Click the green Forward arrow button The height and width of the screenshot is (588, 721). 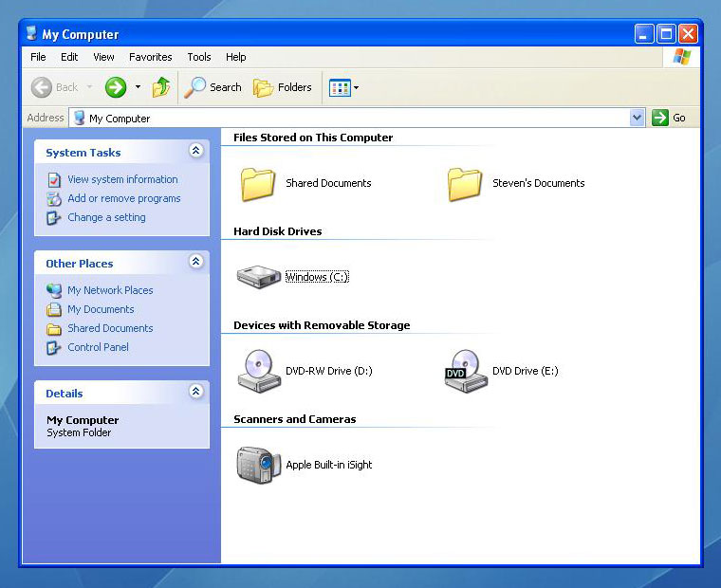[116, 87]
